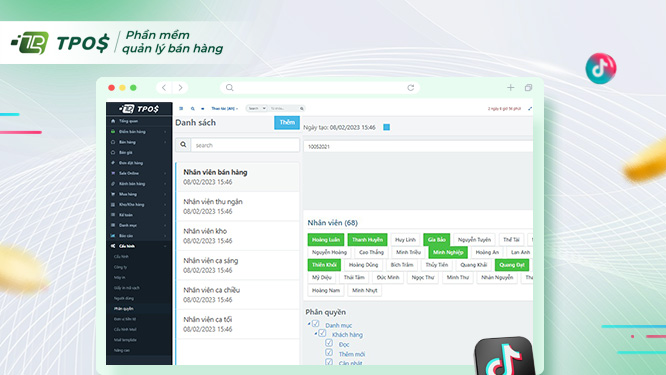The image size is (666, 375).
Task: Click the Điểm bán hàng sidebar icon
Action: (113, 132)
